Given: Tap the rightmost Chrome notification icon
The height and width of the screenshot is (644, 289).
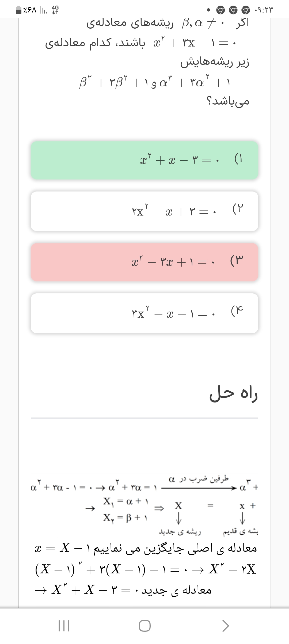Looking at the screenshot, I should pos(246,10).
